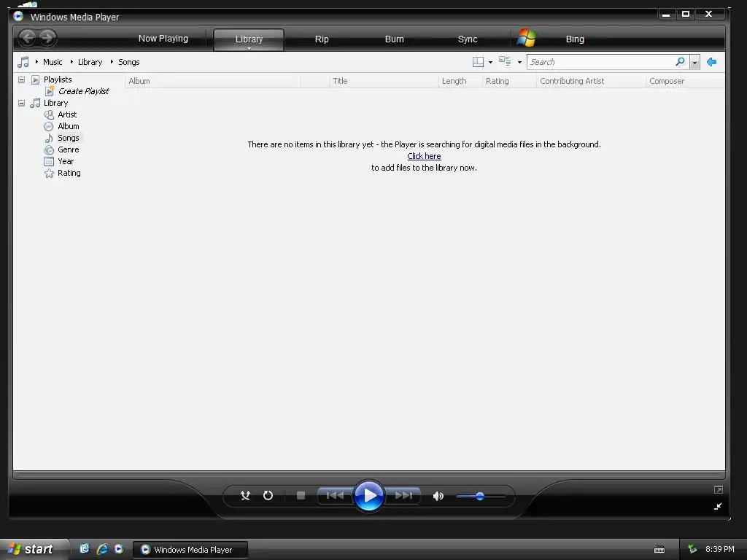
Task: Select the Library node in tree
Action: coord(55,103)
